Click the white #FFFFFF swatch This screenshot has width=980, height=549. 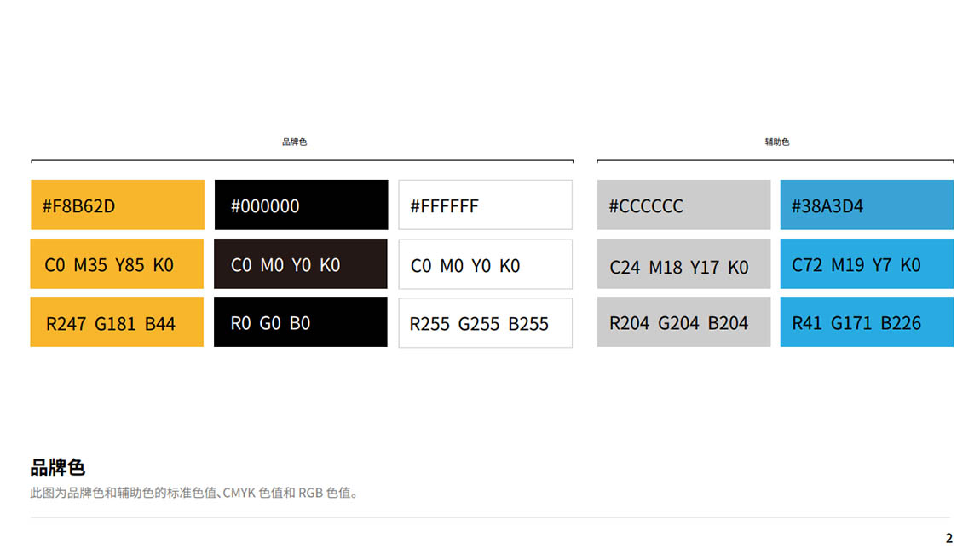(485, 205)
